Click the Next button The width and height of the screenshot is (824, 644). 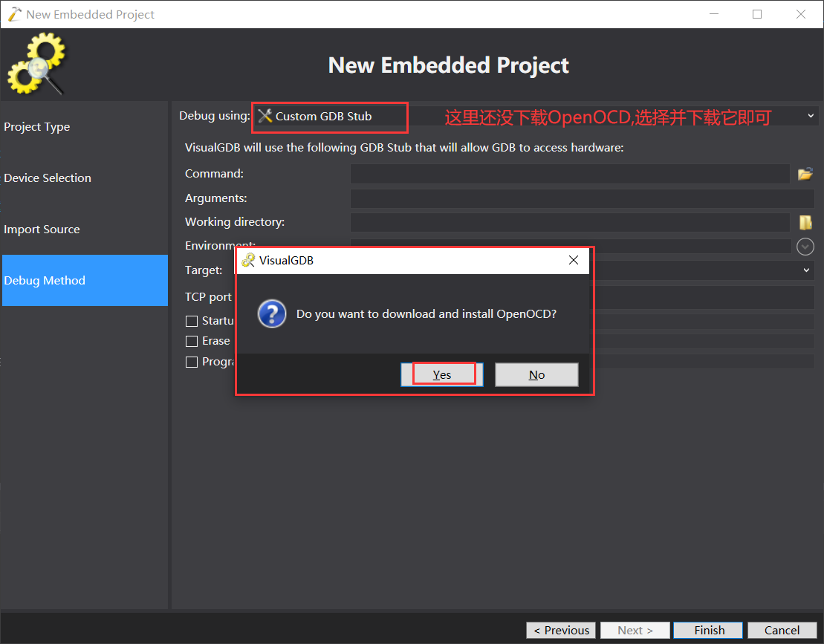(635, 631)
